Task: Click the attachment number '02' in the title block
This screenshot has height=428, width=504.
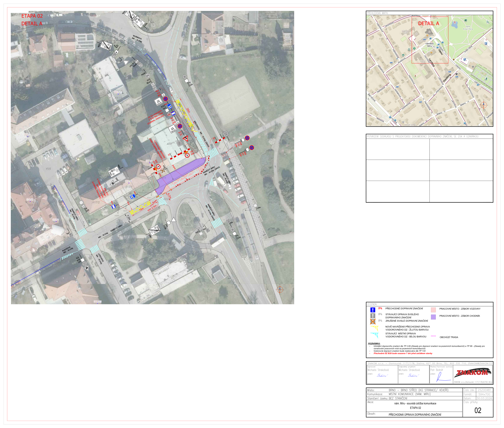Action: click(478, 411)
